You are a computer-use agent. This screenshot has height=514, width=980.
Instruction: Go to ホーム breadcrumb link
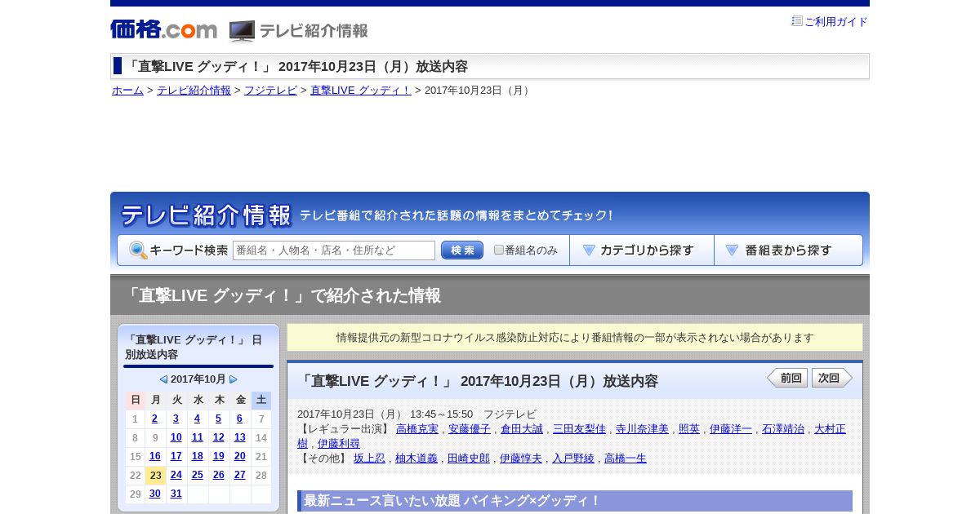click(127, 91)
